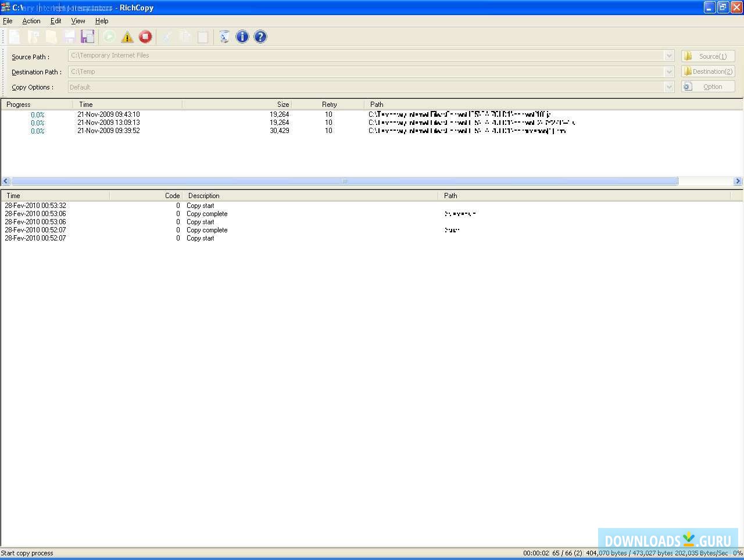744x560 pixels.
Task: Click the 202,035 Bytes/Sec status value
Action: point(702,553)
